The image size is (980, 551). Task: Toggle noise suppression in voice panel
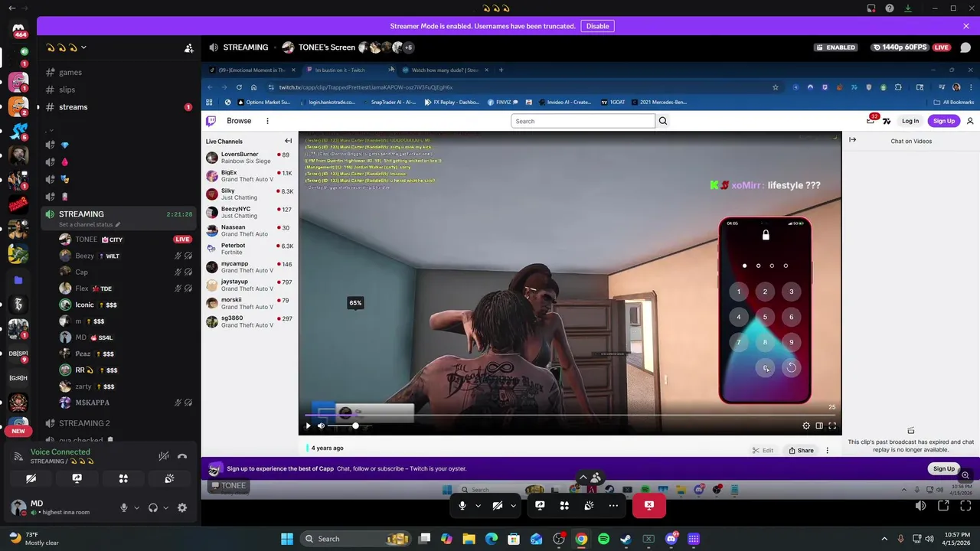(x=164, y=456)
